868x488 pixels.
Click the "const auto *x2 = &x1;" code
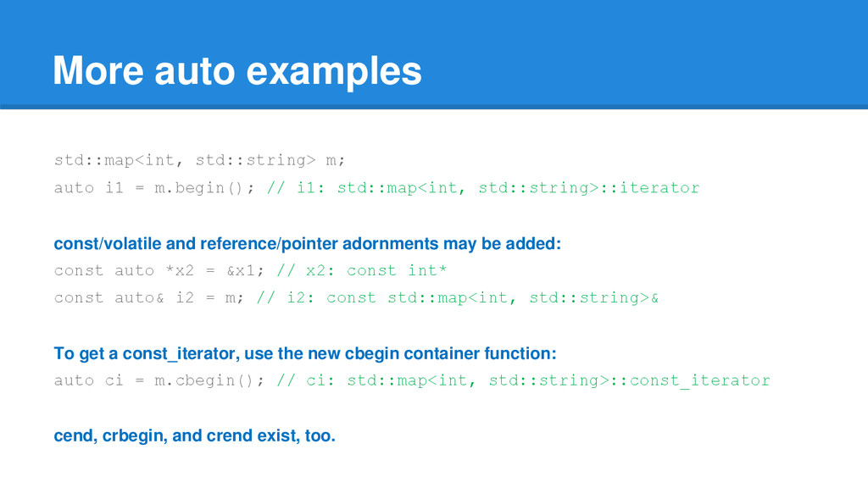pos(159,270)
